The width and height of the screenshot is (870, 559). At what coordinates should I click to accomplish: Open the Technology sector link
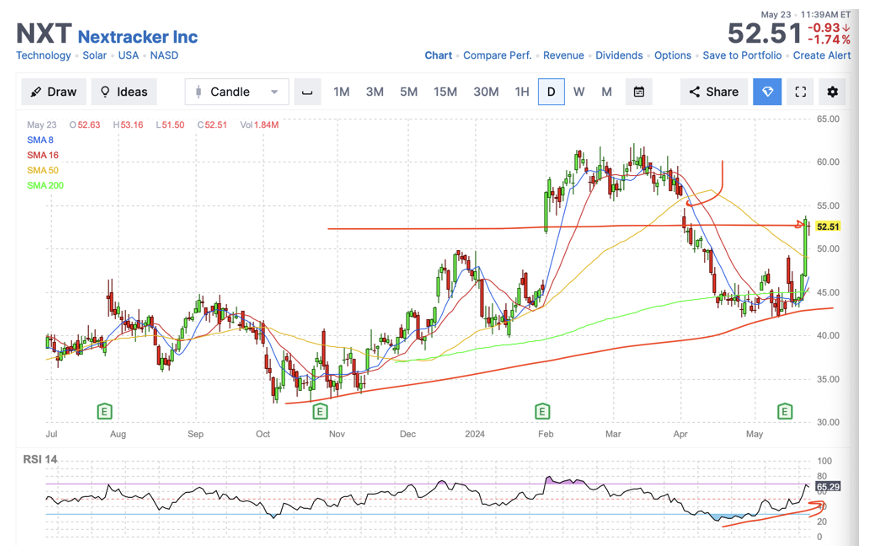pyautogui.click(x=43, y=56)
